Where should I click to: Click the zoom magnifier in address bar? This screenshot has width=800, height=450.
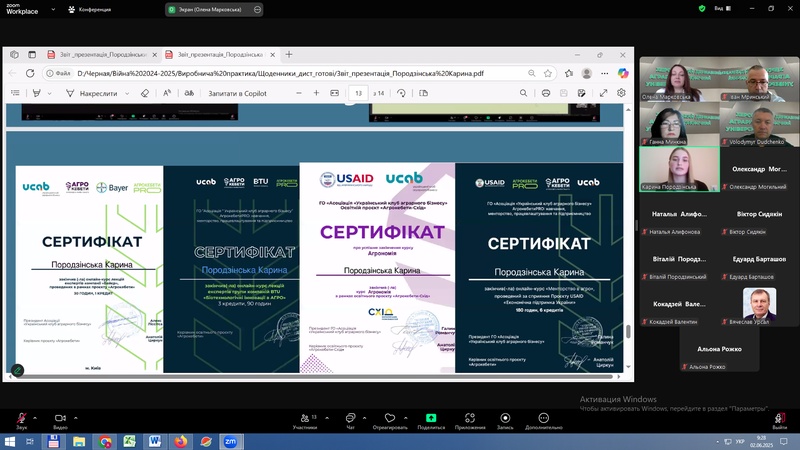click(x=532, y=73)
